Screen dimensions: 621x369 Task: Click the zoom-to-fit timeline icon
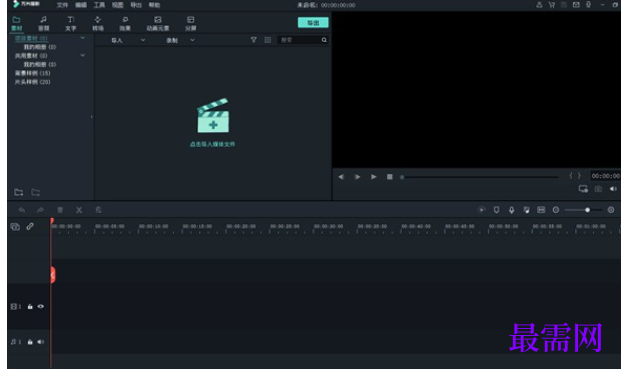541,210
